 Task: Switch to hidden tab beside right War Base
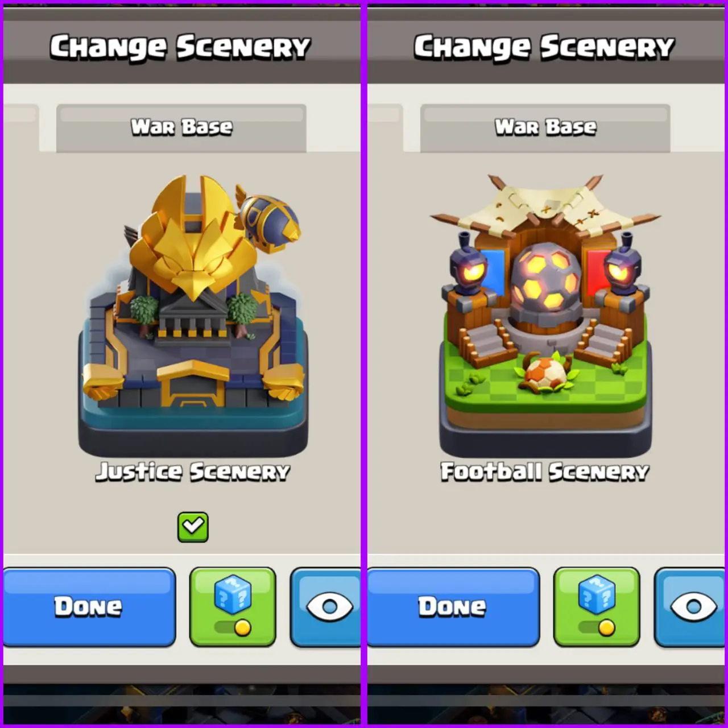tap(385, 128)
